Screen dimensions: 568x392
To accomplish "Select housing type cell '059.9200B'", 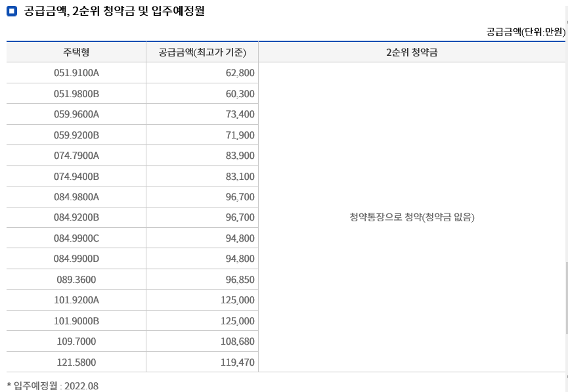I will 76,135.
